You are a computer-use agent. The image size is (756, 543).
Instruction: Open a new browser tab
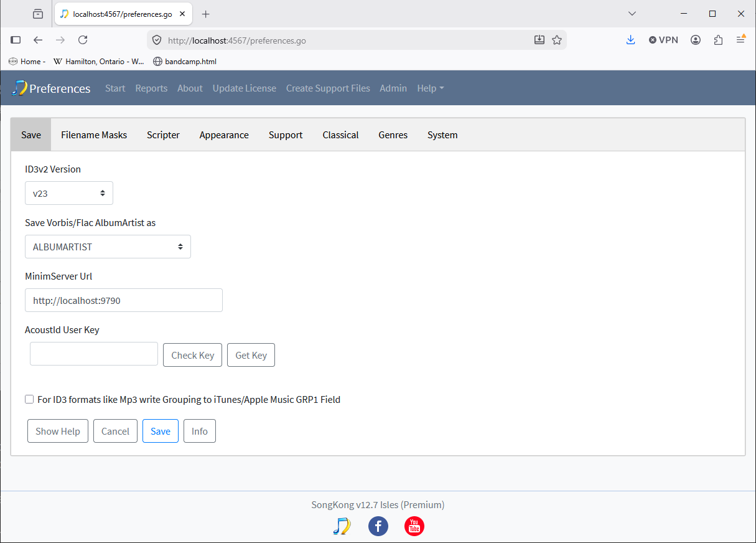206,14
